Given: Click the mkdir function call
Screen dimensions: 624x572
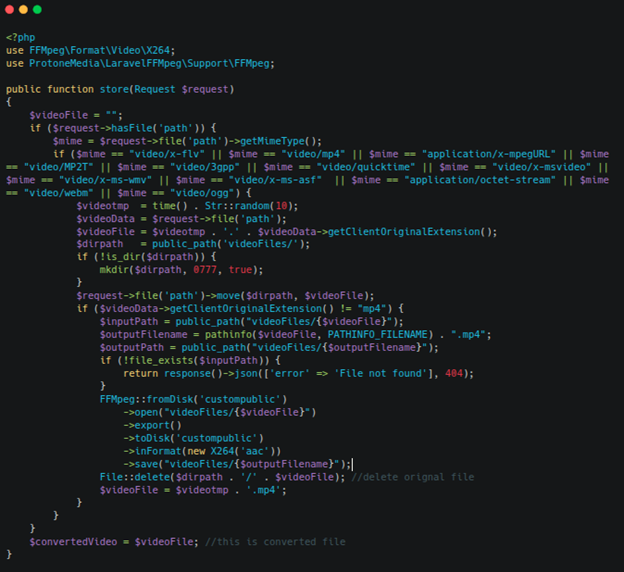Looking at the screenshot, I should coord(115,270).
